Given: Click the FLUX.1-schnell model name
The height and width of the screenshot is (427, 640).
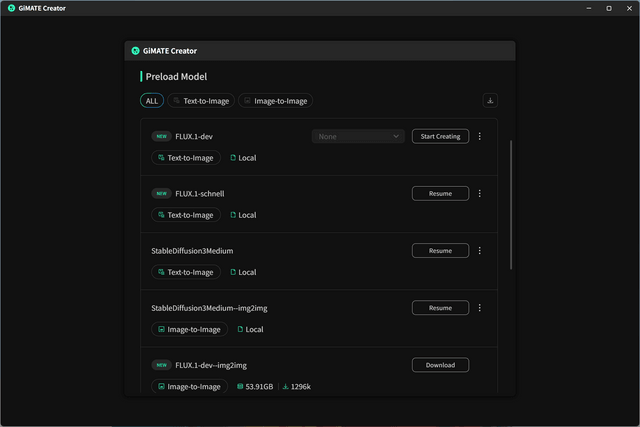Looking at the screenshot, I should 200,193.
